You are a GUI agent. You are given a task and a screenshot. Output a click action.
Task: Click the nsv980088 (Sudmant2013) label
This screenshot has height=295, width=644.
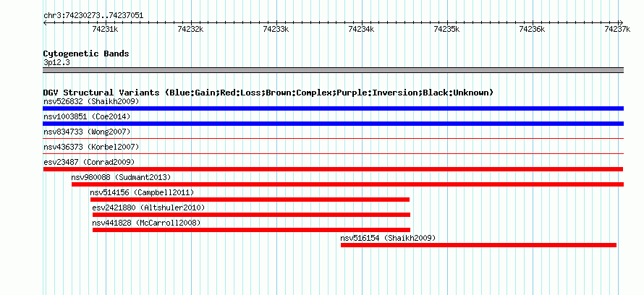pyautogui.click(x=121, y=177)
